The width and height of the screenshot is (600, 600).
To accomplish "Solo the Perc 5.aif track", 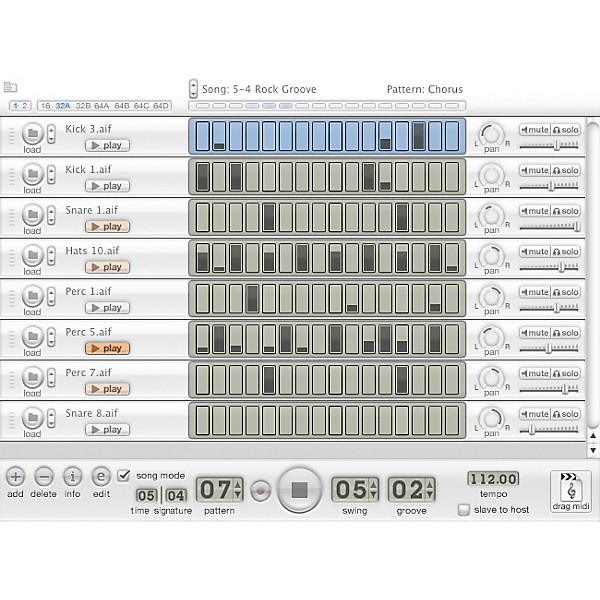I will pos(566,333).
